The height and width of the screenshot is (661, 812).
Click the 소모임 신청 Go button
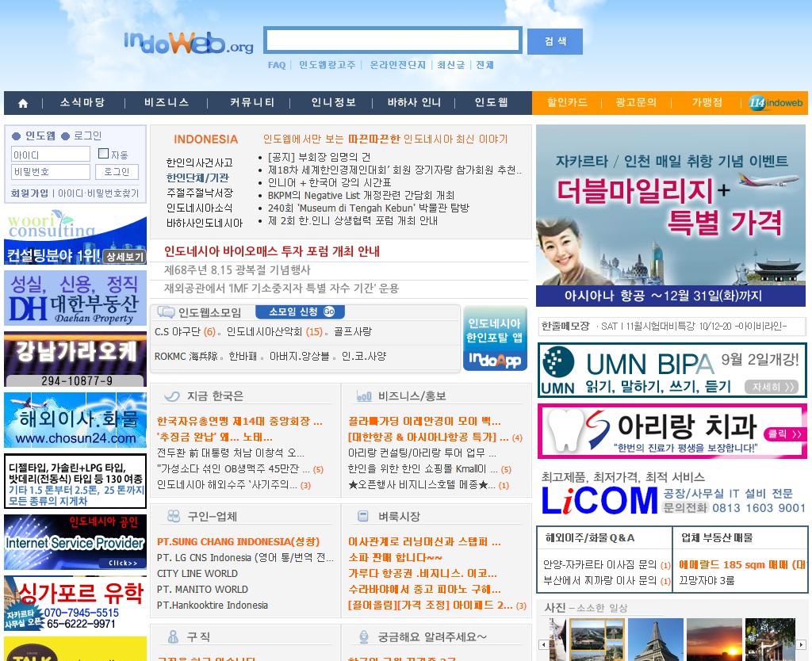[x=301, y=311]
